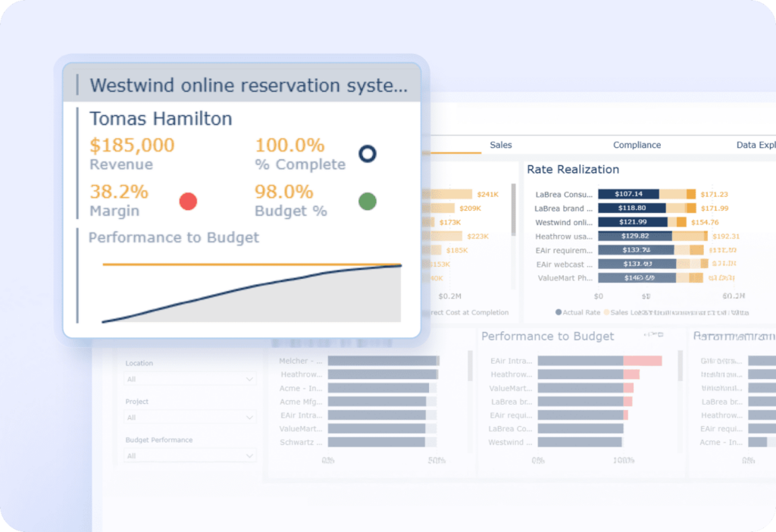The height and width of the screenshot is (532, 776).
Task: Select the $241K orange bar
Action: [x=451, y=195]
